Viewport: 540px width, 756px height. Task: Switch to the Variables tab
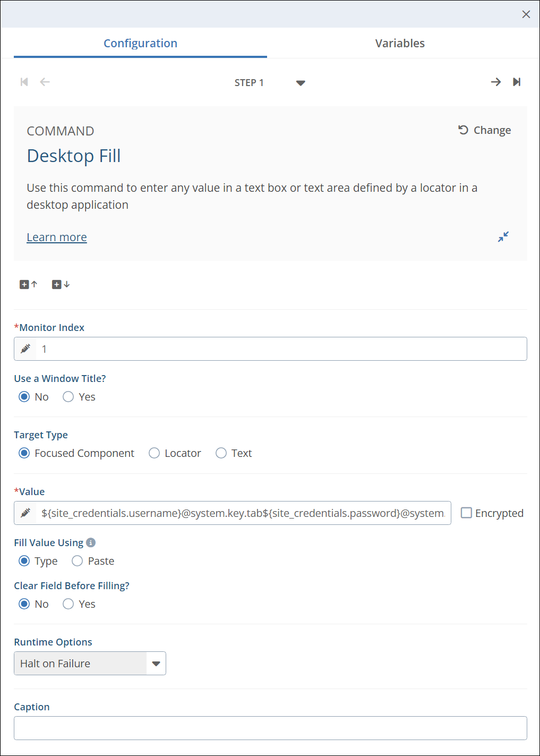coord(400,44)
